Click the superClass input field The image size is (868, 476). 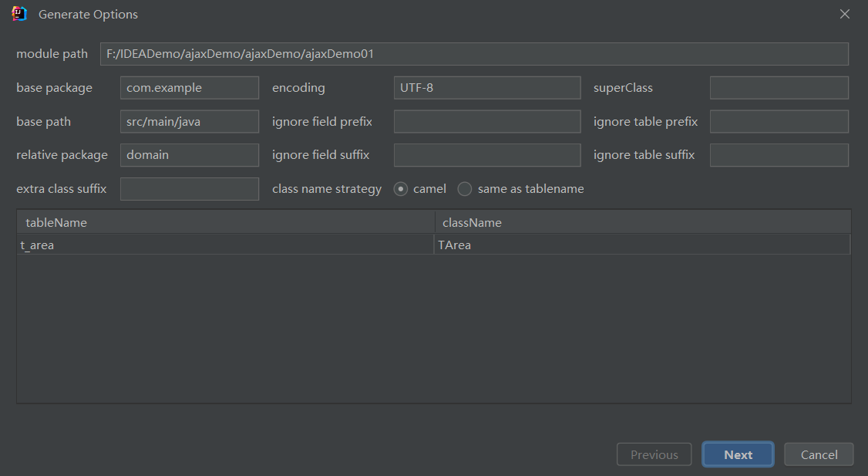coord(779,88)
